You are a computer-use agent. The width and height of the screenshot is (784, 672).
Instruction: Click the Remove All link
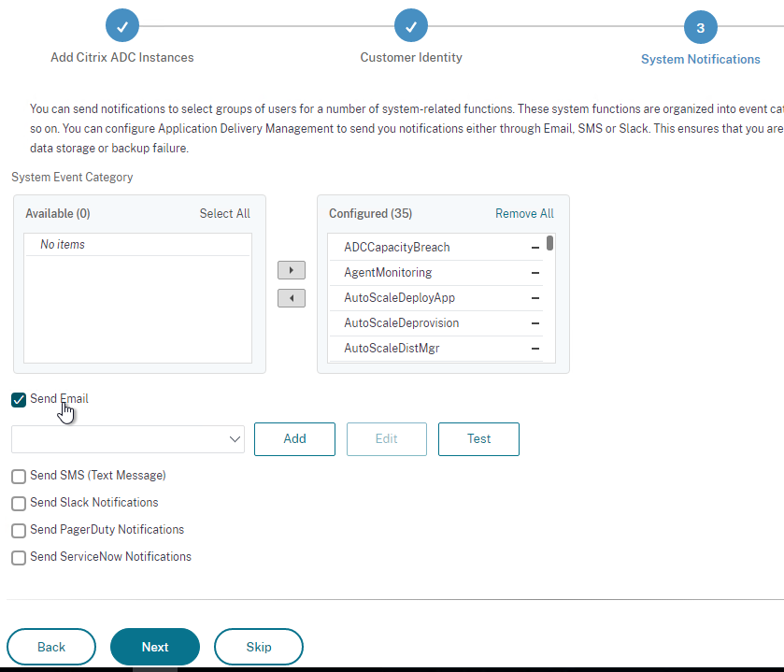tap(524, 213)
